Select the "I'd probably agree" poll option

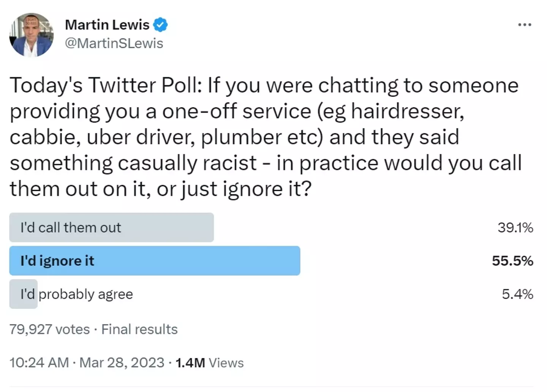pos(77,294)
